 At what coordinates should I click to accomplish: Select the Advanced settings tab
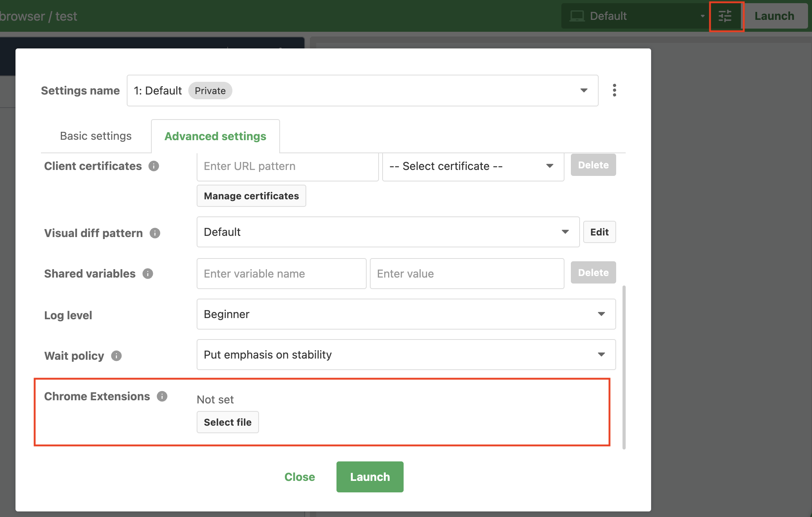click(x=215, y=136)
